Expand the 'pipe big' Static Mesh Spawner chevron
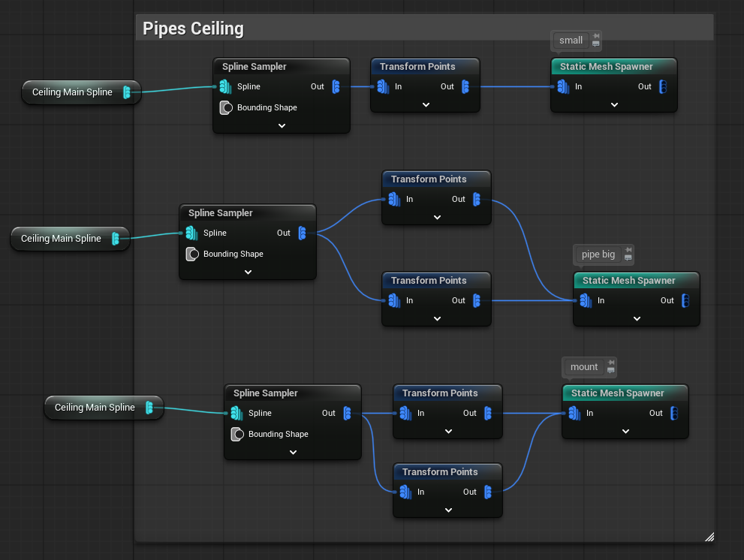 [x=637, y=318]
